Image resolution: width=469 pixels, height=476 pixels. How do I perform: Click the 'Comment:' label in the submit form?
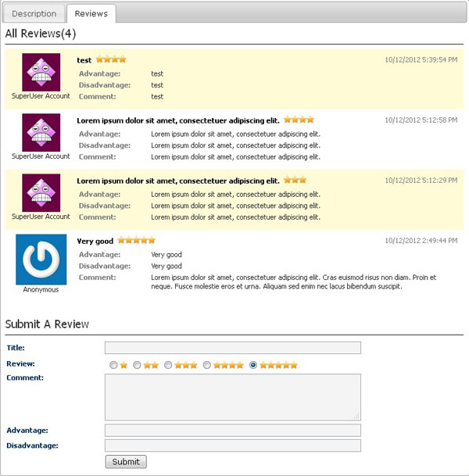click(x=25, y=378)
